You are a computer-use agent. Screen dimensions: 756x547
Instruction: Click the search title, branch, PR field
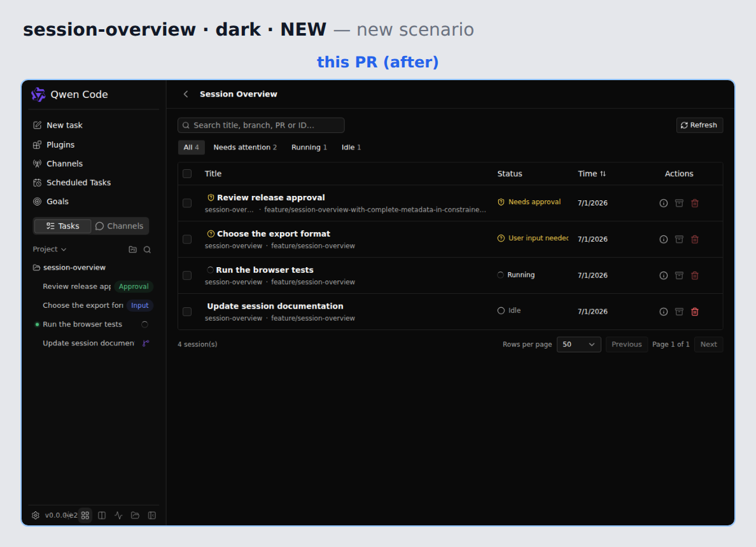(x=261, y=125)
